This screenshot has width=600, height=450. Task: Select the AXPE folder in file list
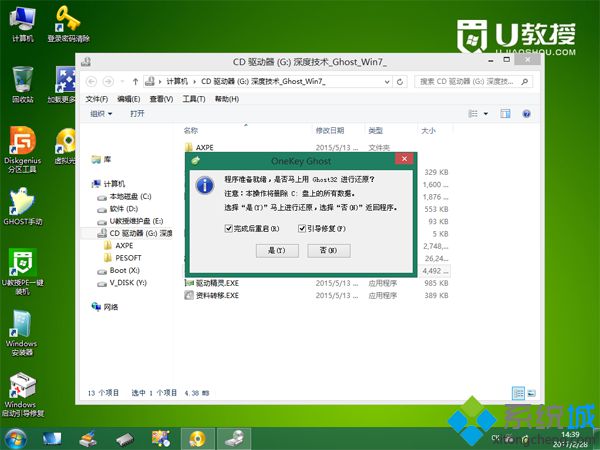[x=199, y=147]
